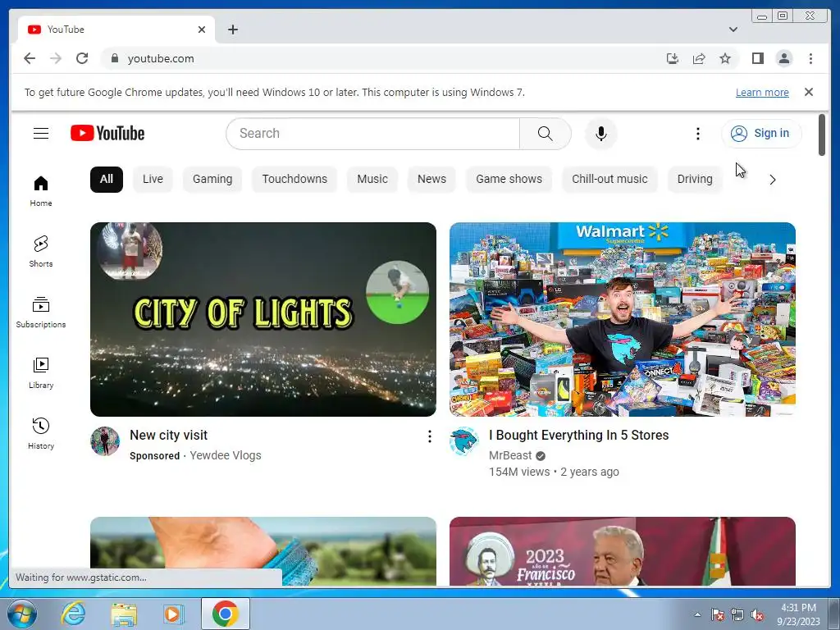Click the browser forward arrow

point(56,58)
